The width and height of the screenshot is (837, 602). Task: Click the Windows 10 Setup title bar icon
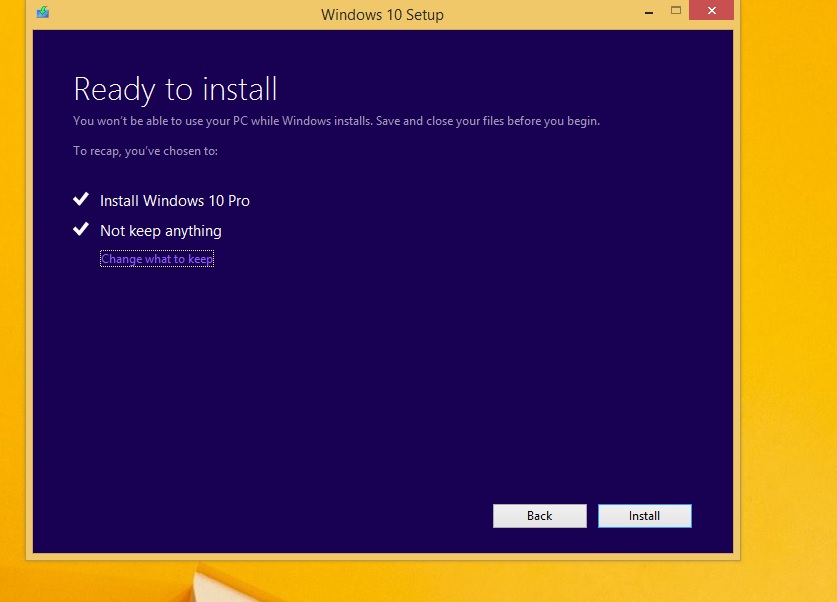(x=43, y=12)
